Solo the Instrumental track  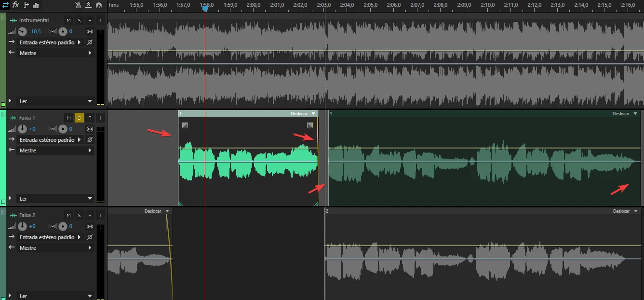pyautogui.click(x=79, y=20)
